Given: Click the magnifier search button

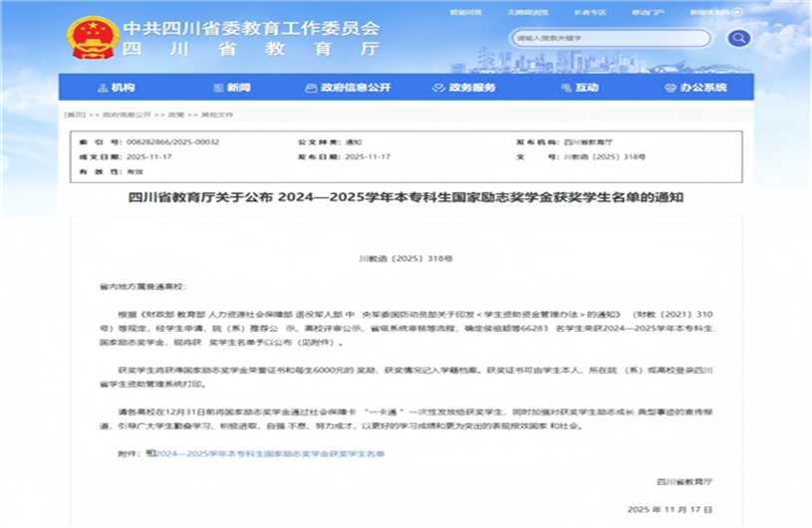Looking at the screenshot, I should pos(738,38).
